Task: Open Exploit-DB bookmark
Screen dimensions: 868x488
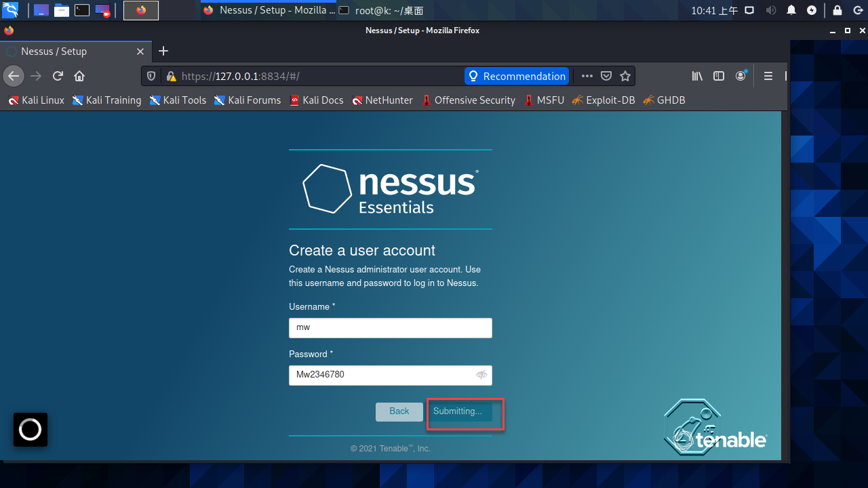Action: pyautogui.click(x=604, y=100)
